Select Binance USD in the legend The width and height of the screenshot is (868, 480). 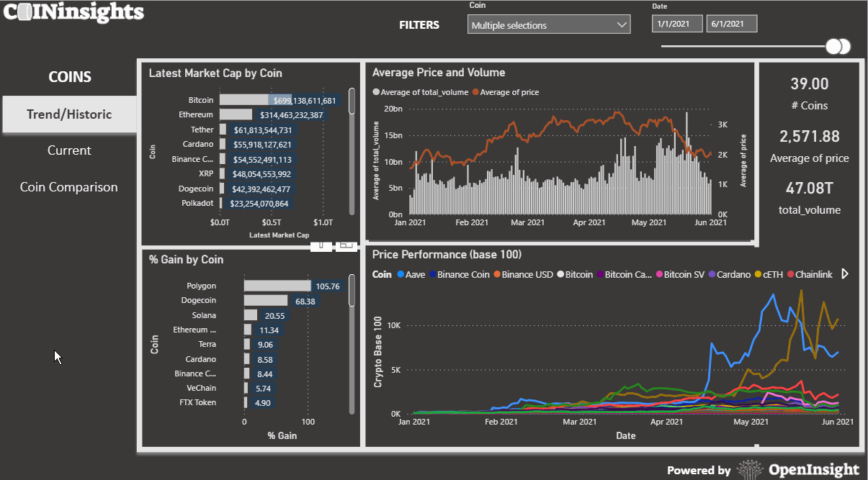[x=523, y=274]
